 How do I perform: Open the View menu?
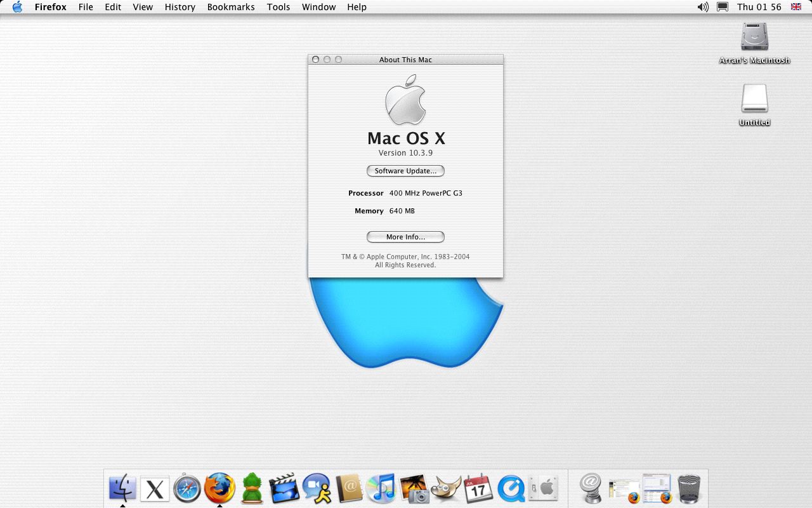click(143, 7)
